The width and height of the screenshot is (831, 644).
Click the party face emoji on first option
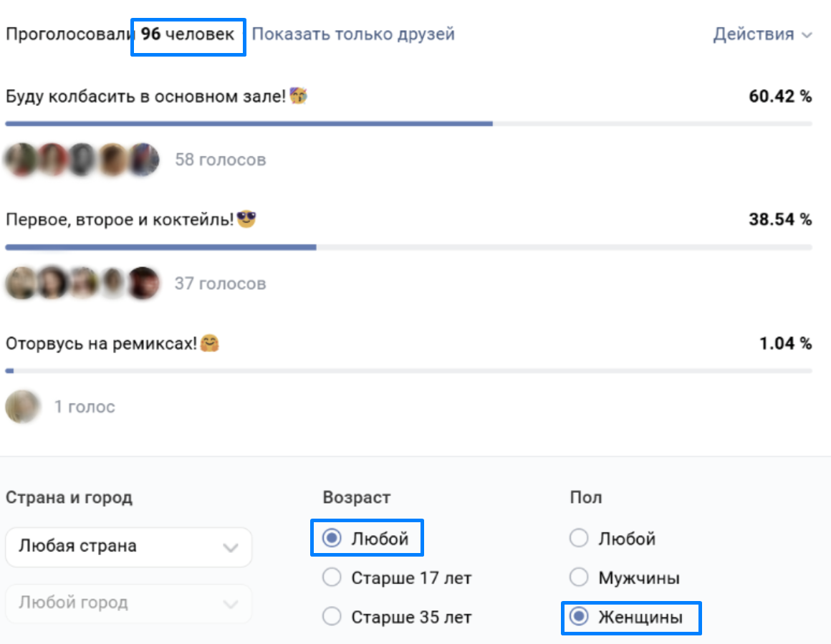point(299,95)
